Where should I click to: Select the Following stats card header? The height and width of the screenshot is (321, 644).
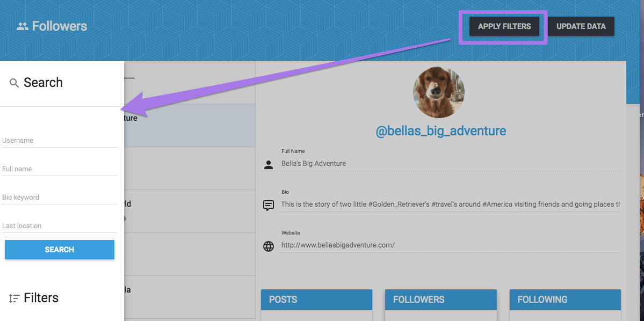[565, 300]
